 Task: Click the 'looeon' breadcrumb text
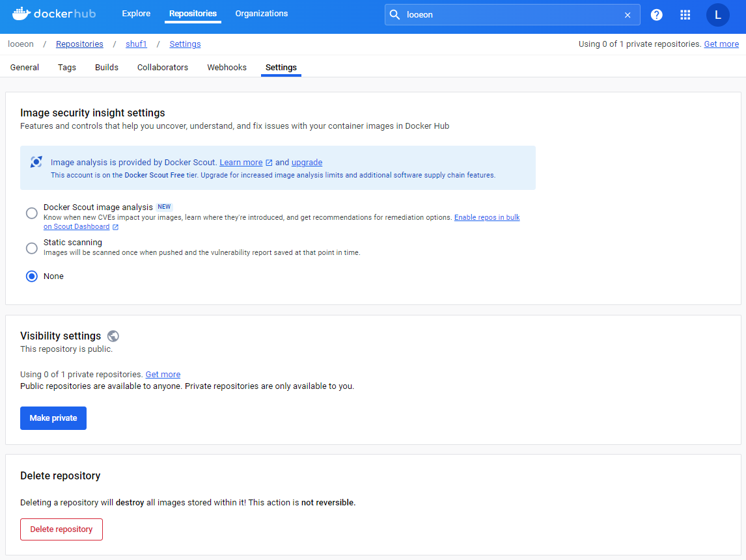click(21, 44)
